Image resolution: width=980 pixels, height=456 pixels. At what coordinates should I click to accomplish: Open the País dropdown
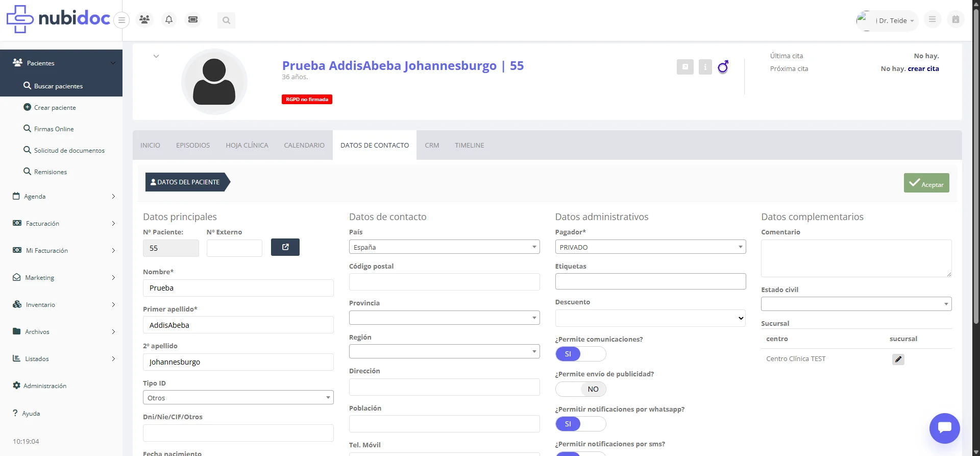(x=444, y=247)
